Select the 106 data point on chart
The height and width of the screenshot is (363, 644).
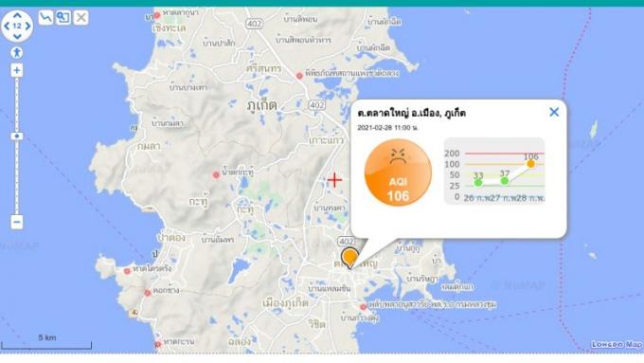point(530,164)
